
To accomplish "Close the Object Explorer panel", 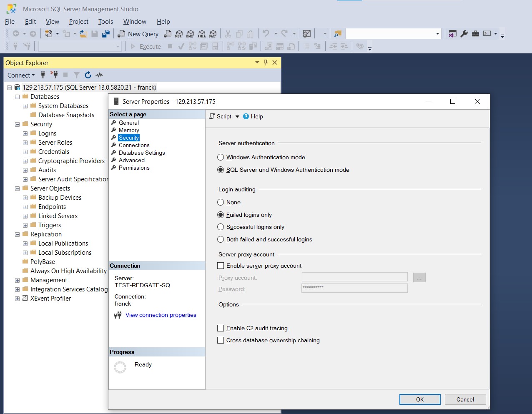I will [x=275, y=63].
